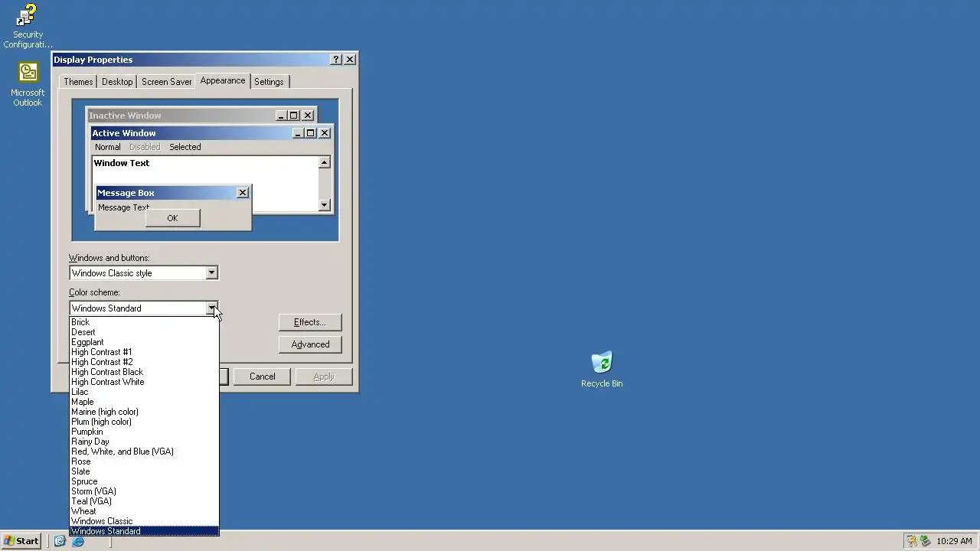Choose Pumpkin color scheme
Image resolution: width=980 pixels, height=551 pixels.
click(144, 432)
